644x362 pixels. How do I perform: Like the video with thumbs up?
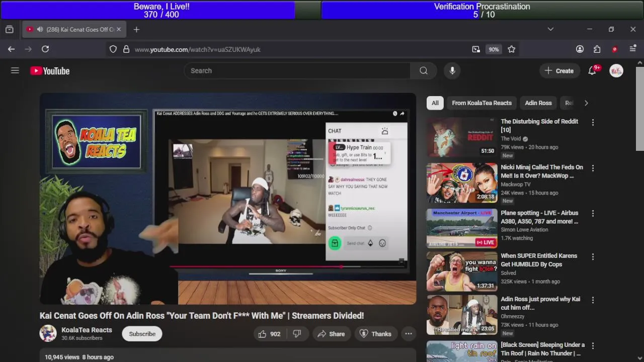[x=269, y=334]
